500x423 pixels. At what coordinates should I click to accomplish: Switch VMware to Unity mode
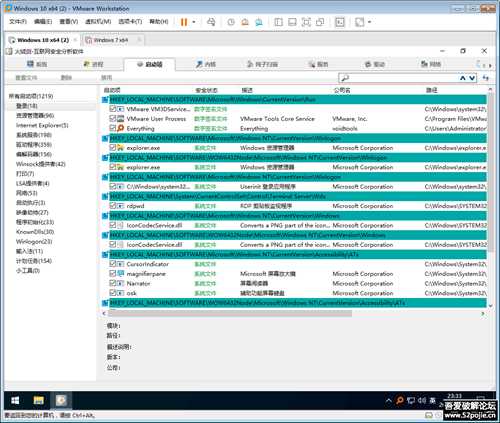pos(320,22)
